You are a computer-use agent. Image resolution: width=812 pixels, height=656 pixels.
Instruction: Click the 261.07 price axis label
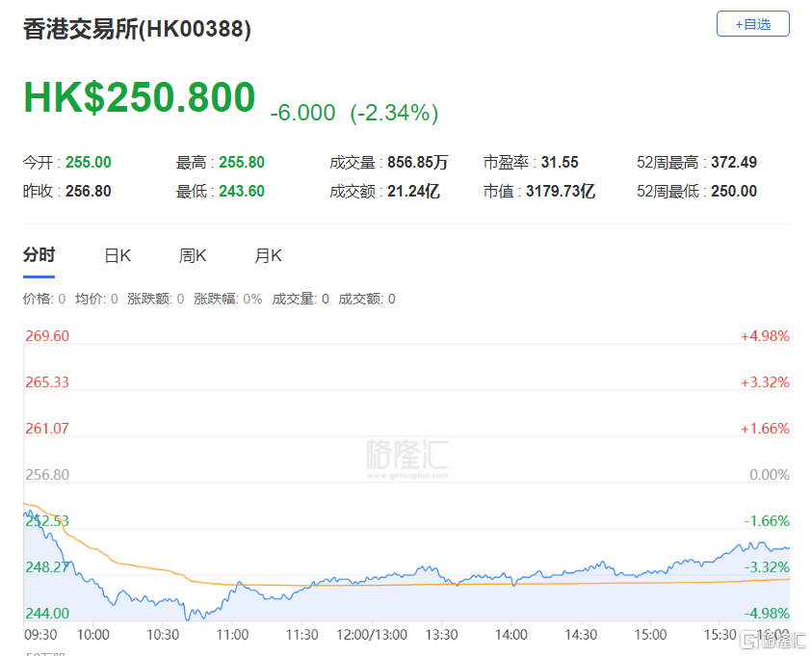(x=47, y=429)
